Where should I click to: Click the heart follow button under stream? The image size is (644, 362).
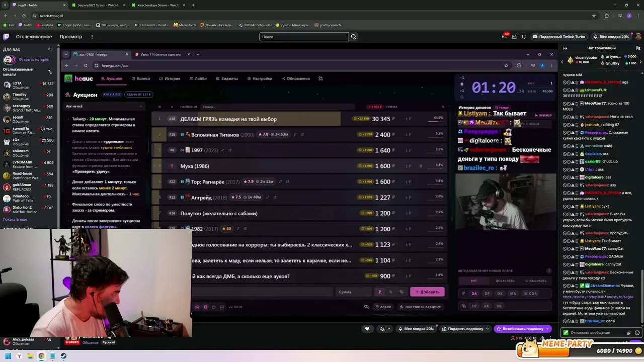(367, 329)
